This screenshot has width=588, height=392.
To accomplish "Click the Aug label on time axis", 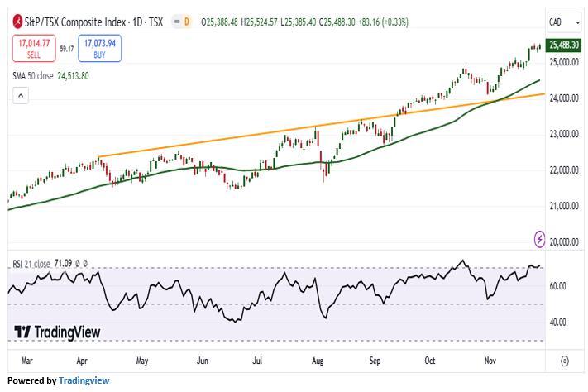I will 318,361.
